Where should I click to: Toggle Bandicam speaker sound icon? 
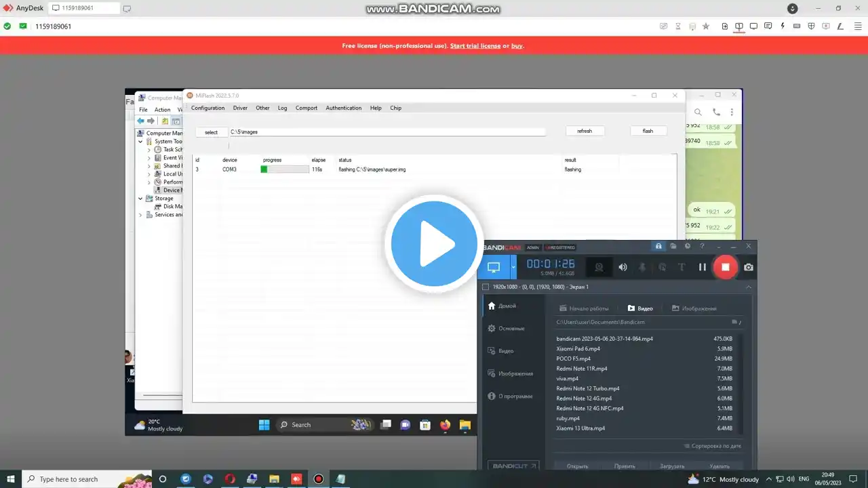pos(623,267)
